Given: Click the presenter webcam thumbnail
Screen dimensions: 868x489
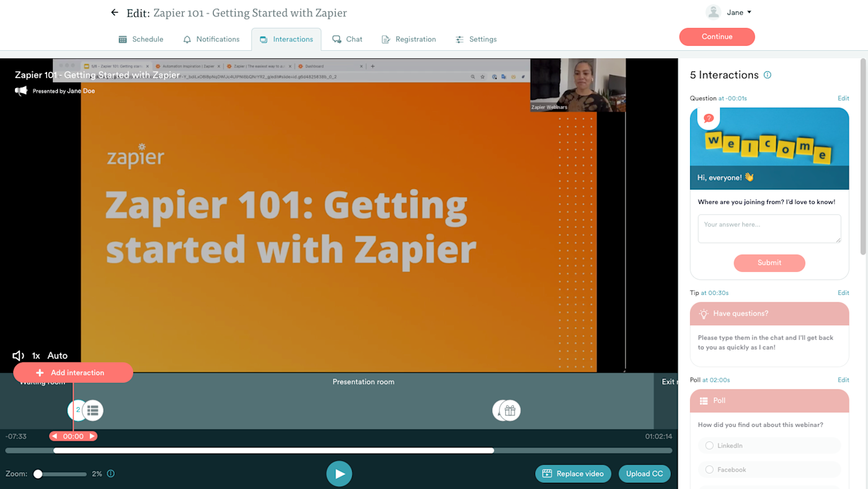Looking at the screenshot, I should click(x=578, y=86).
